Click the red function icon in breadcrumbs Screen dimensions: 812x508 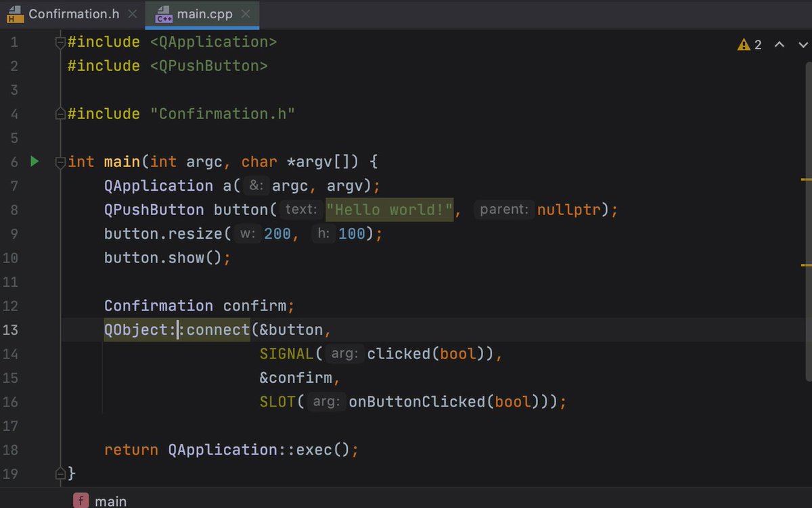[81, 501]
